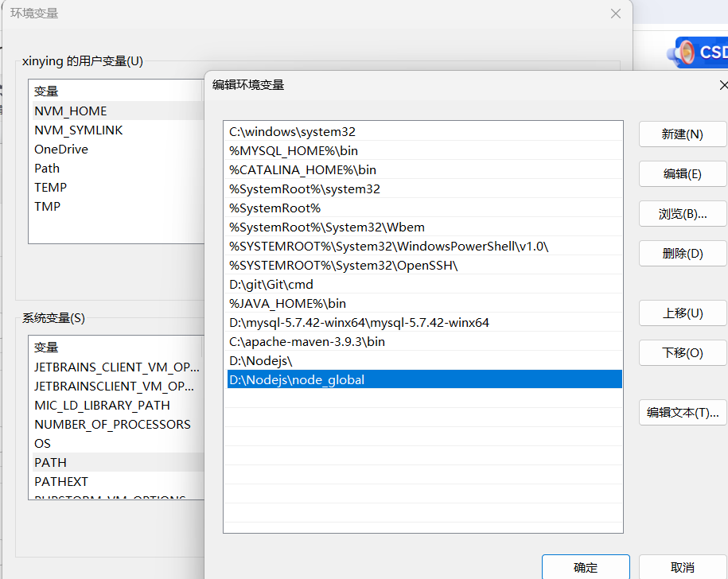Click the 新建(N) button to add new entry

coord(682,134)
